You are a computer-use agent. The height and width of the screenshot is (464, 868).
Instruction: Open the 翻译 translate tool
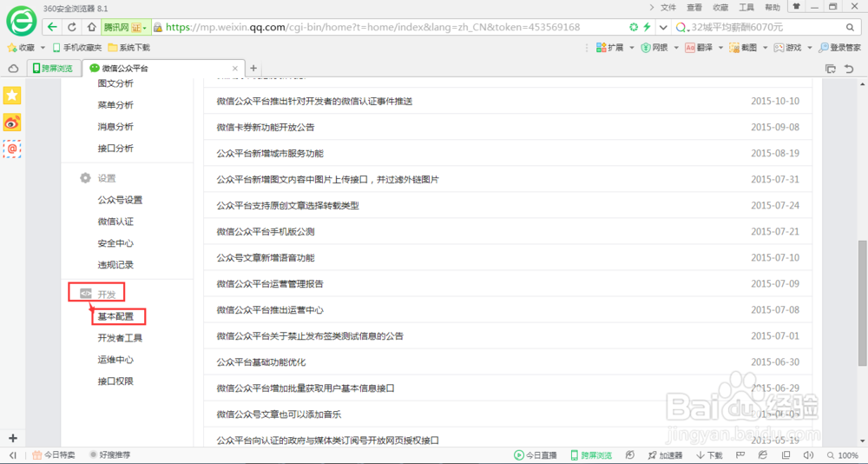699,48
